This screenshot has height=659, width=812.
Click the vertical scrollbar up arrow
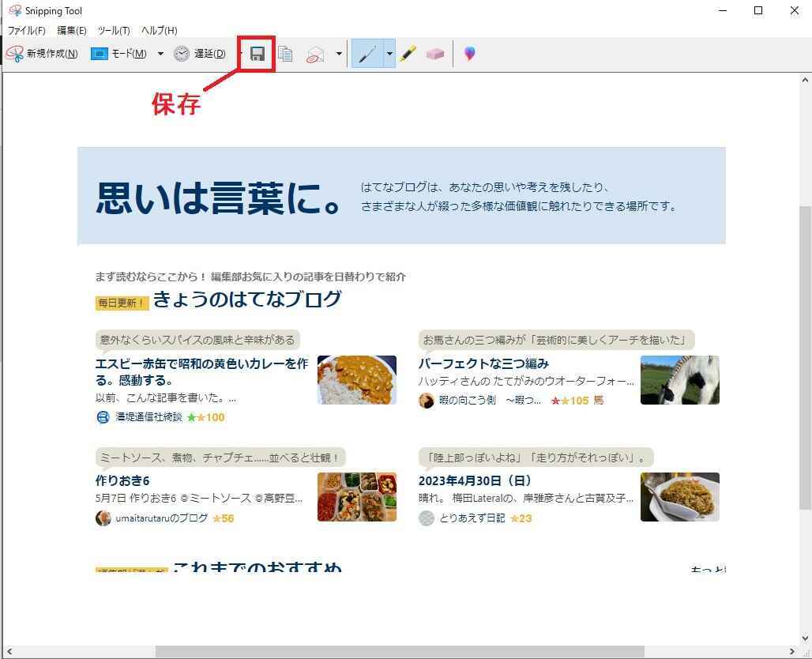[805, 81]
